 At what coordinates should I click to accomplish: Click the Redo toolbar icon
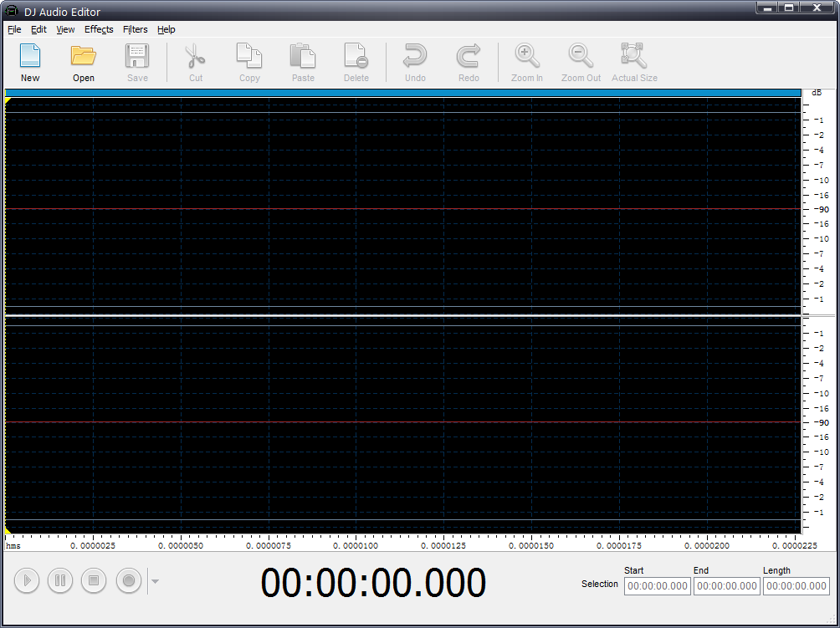[x=469, y=63]
